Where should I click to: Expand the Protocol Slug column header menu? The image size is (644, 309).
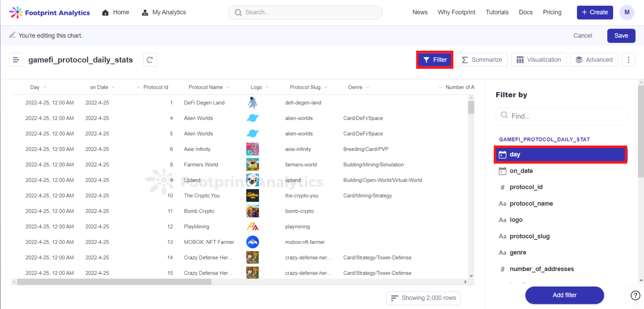(x=326, y=87)
